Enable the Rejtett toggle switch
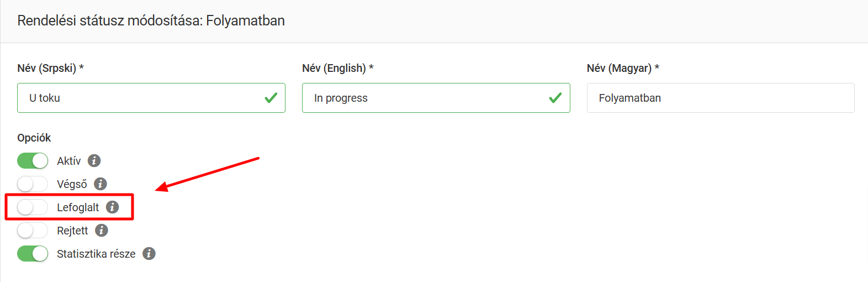This screenshot has width=868, height=282. [33, 231]
